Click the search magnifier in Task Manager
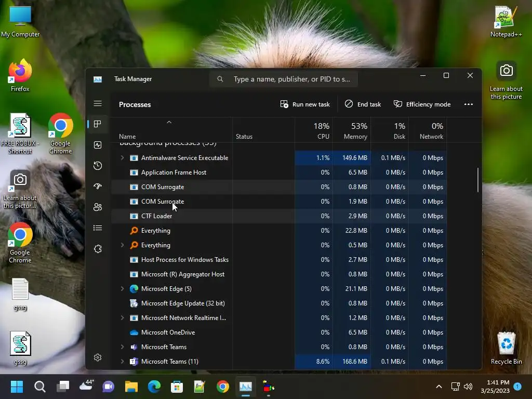Image resolution: width=532 pixels, height=399 pixels. click(x=220, y=79)
